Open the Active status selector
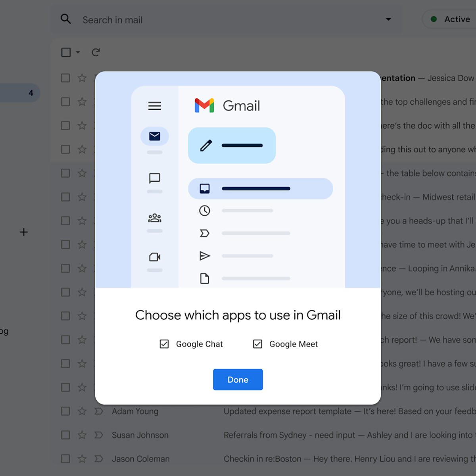476x476 pixels. click(449, 19)
